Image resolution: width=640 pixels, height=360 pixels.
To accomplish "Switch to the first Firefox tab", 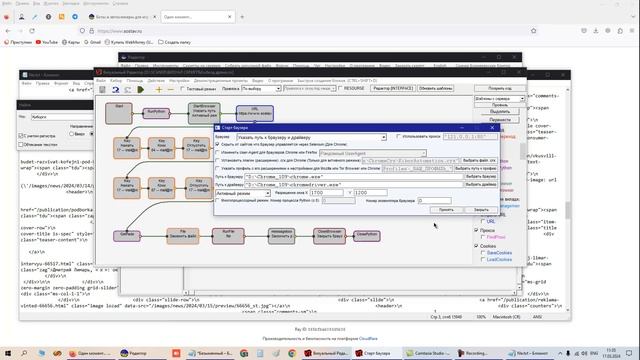I will coord(122,17).
